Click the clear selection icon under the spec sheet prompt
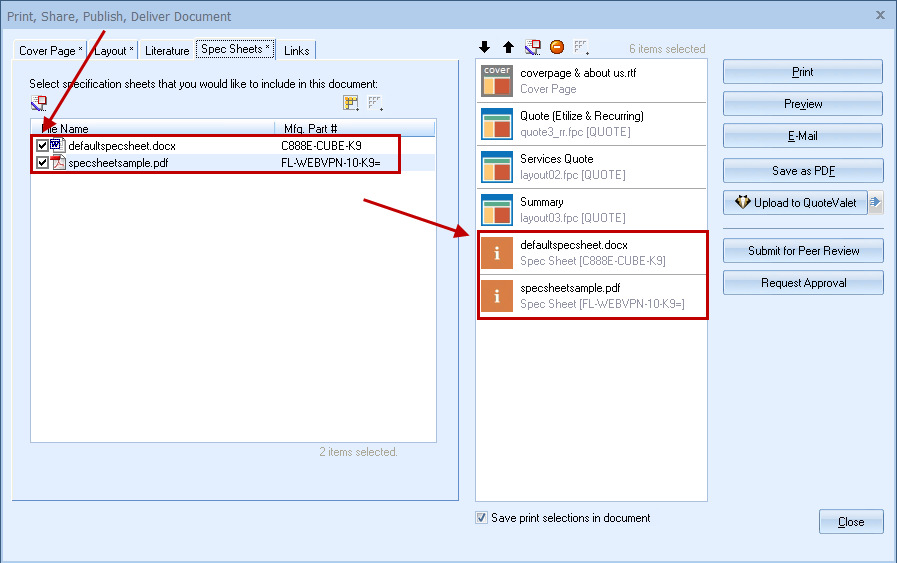 pyautogui.click(x=39, y=103)
